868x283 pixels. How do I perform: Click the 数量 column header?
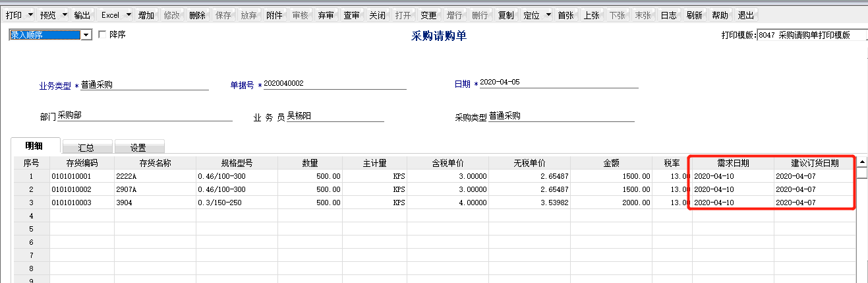click(x=310, y=163)
